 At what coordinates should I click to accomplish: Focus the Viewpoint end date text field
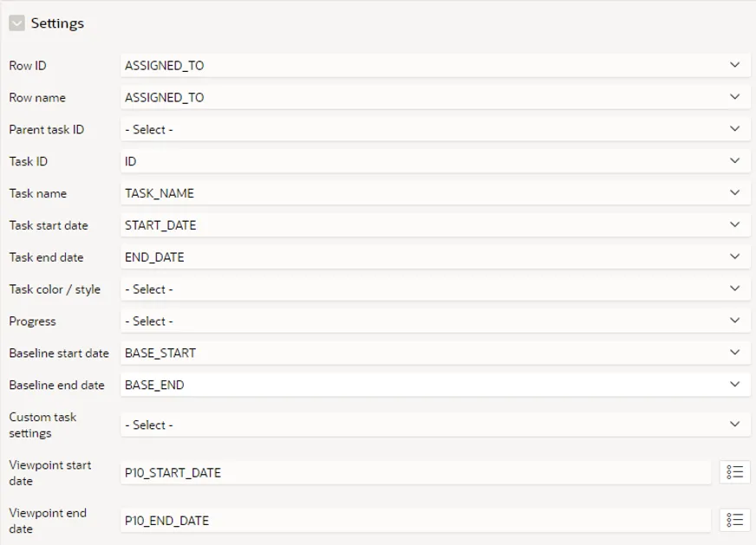coord(416,520)
